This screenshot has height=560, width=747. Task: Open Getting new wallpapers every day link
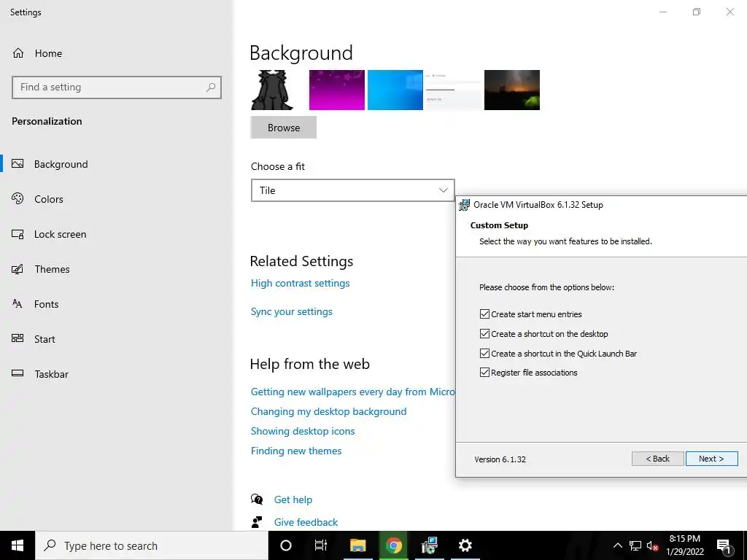click(352, 392)
